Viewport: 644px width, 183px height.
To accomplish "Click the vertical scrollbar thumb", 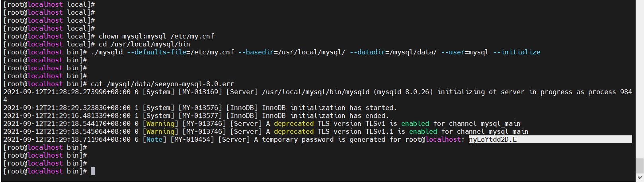I will pos(640,166).
